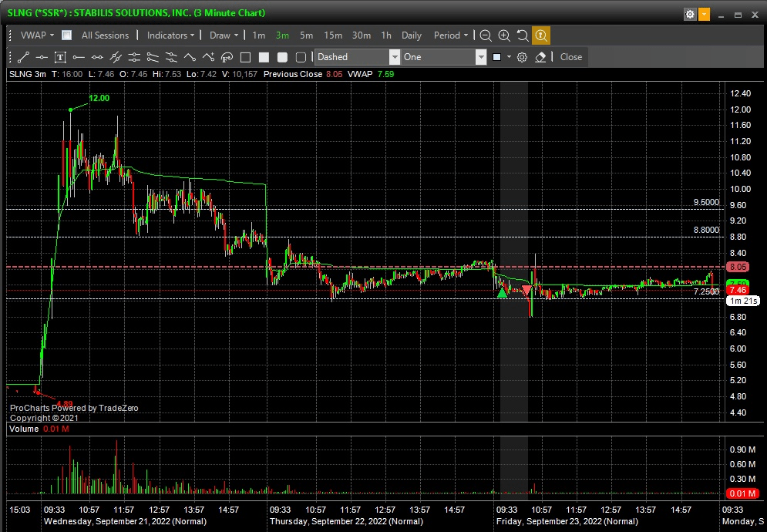Open drawing settings gear icon
767x532 pixels.
522,57
